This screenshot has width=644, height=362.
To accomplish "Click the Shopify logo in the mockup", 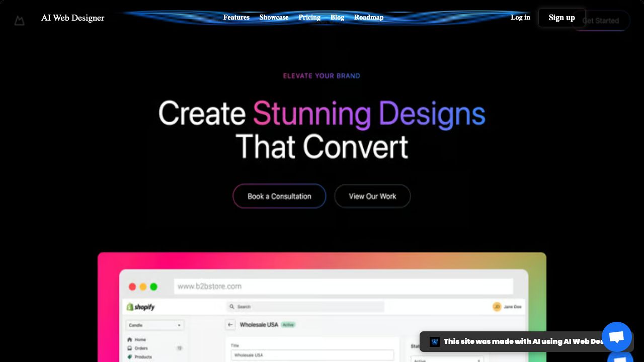I will 141,307.
